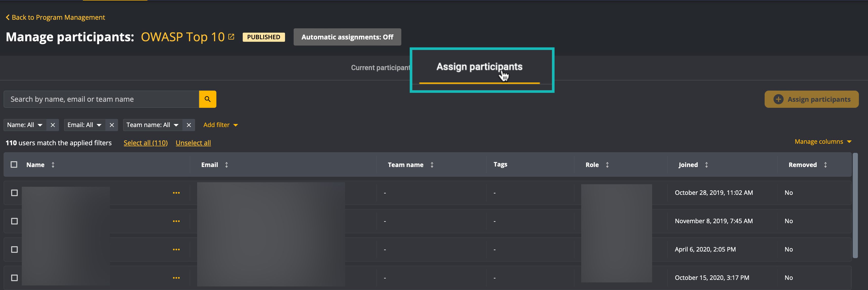Sort the table by the Joined column
The image size is (868, 290).
[x=707, y=164]
